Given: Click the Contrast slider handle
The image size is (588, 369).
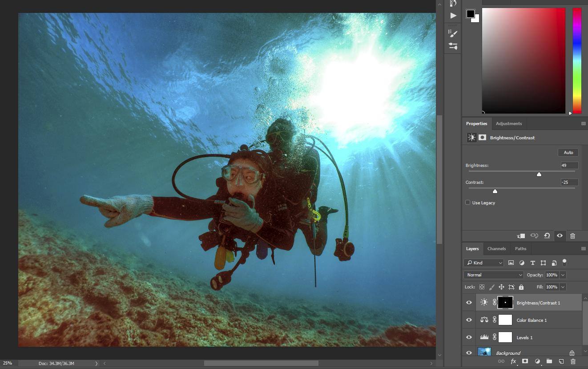Looking at the screenshot, I should (495, 191).
